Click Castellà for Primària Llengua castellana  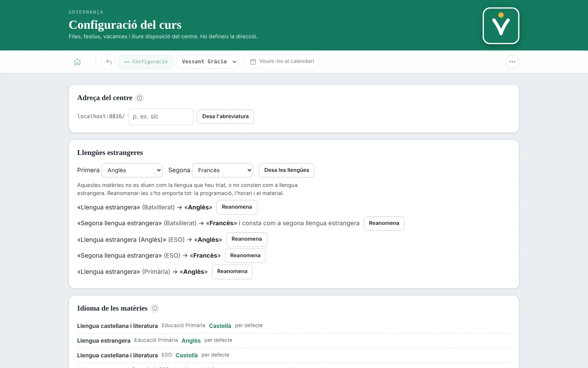[220, 326]
